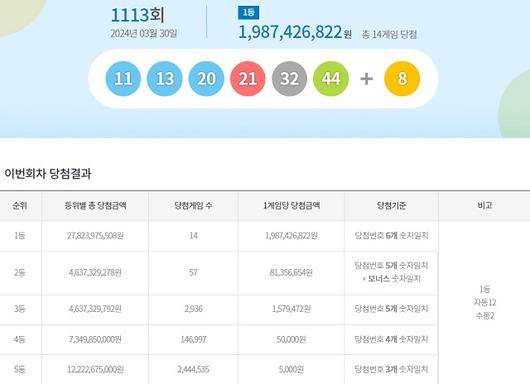The image size is (530, 384).
Task: Click the plus sign before bonus ball
Action: click(366, 79)
